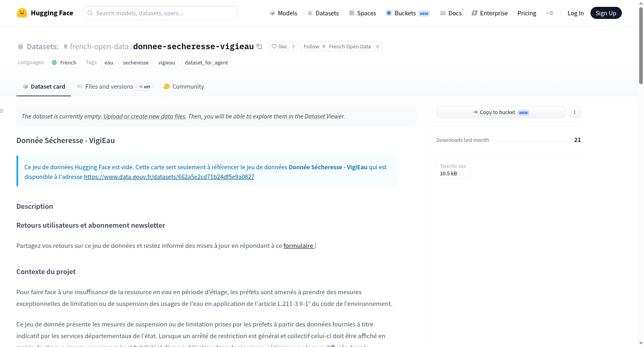Screen dimensions: 644x347
Task: Select the 'dataset_for_agent' tag
Action: click(206, 62)
